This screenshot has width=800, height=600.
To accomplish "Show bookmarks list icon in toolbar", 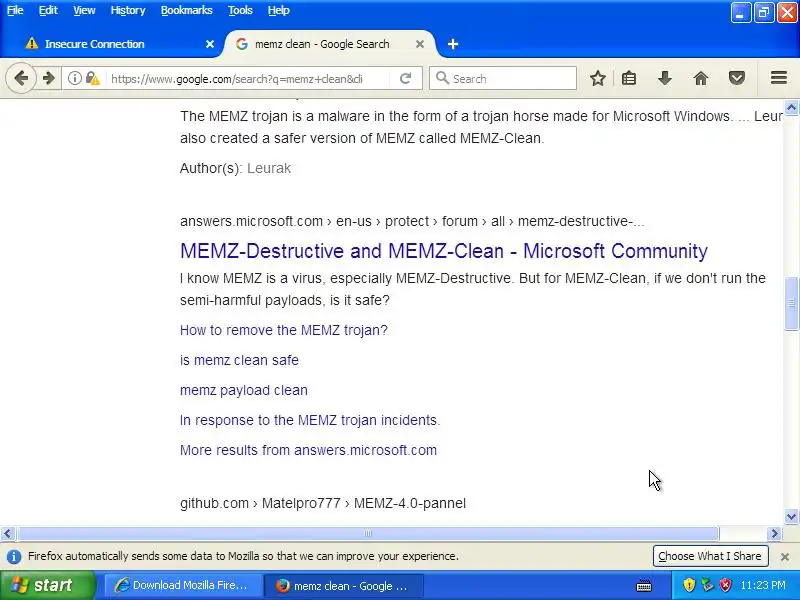I will (x=629, y=78).
